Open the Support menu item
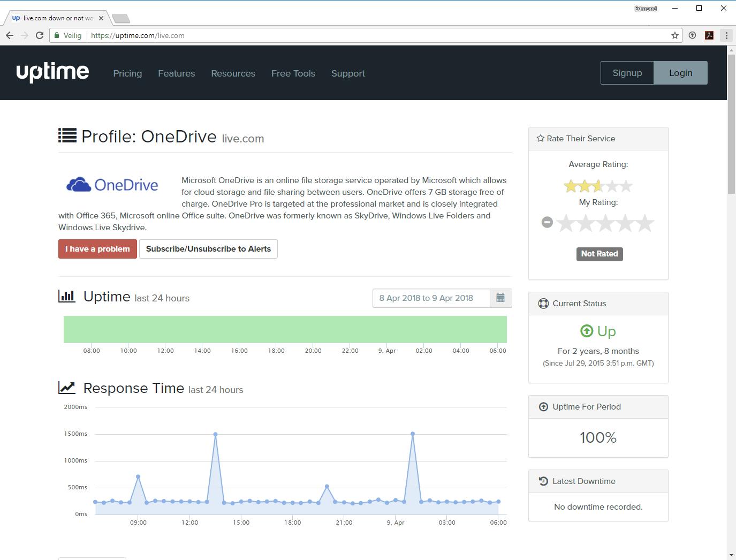Viewport: 736px width, 560px height. [x=348, y=73]
